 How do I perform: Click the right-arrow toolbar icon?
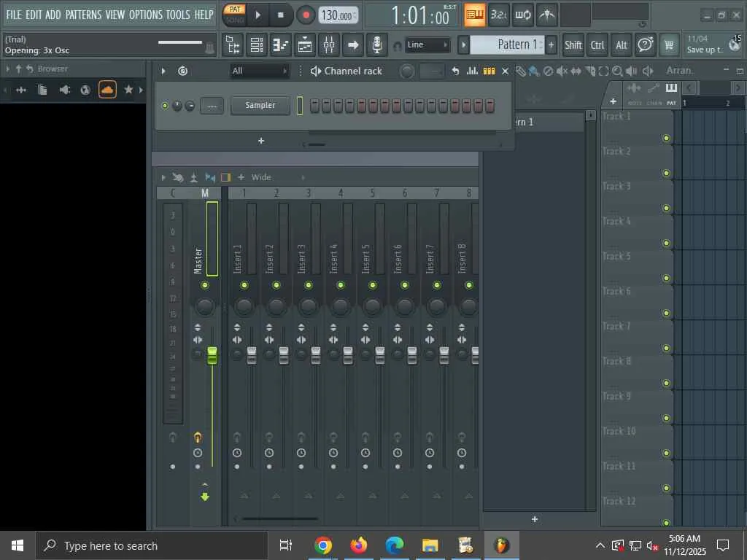[353, 44]
